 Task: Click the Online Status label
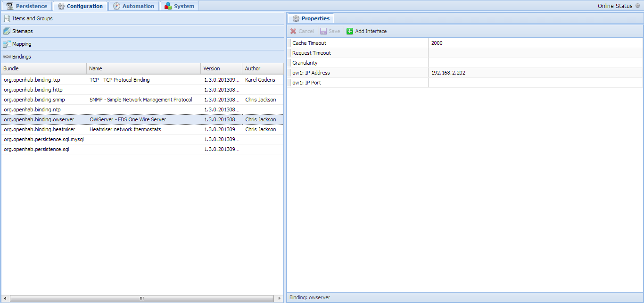pyautogui.click(x=615, y=6)
